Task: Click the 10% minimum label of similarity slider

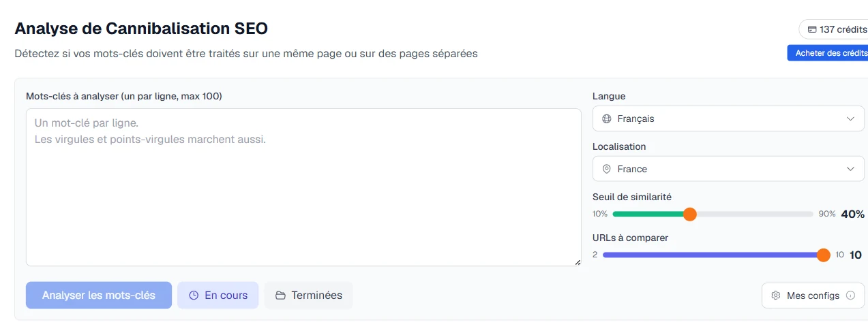Action: (x=600, y=214)
